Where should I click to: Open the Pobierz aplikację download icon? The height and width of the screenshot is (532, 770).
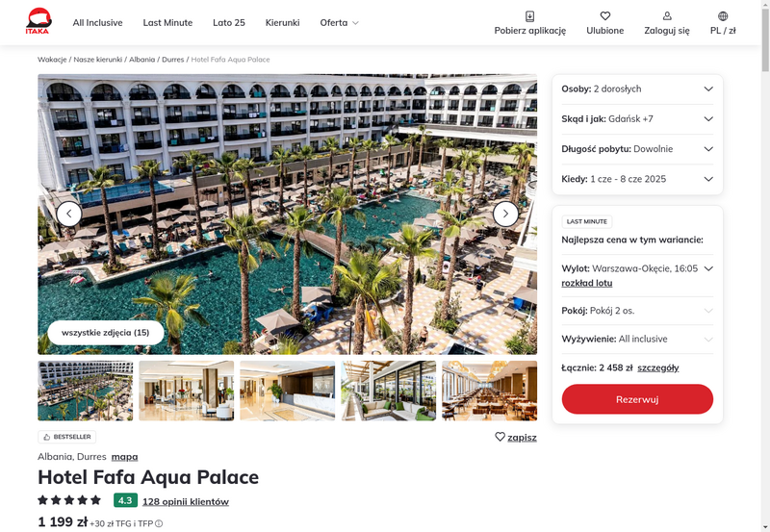tap(530, 16)
